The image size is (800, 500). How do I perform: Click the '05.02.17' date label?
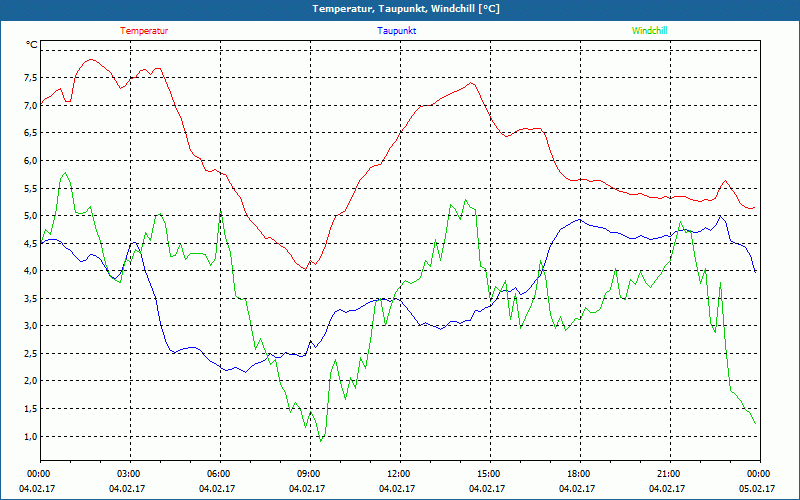[x=757, y=488]
